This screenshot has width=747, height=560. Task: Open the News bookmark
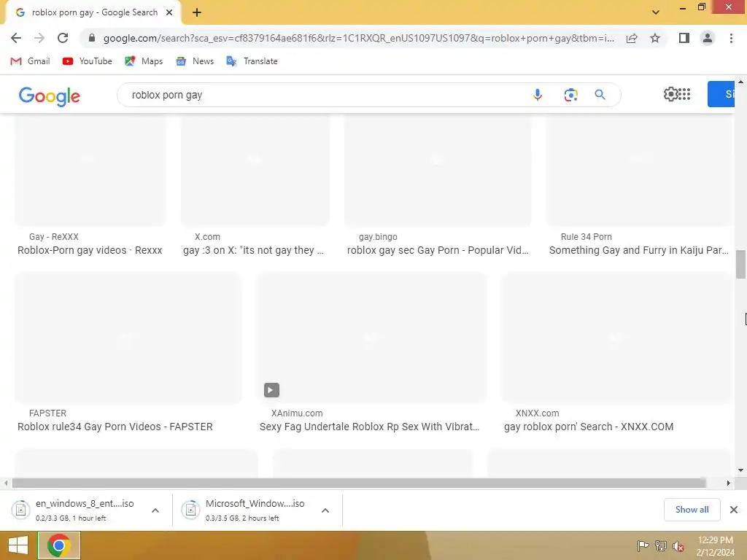point(194,61)
